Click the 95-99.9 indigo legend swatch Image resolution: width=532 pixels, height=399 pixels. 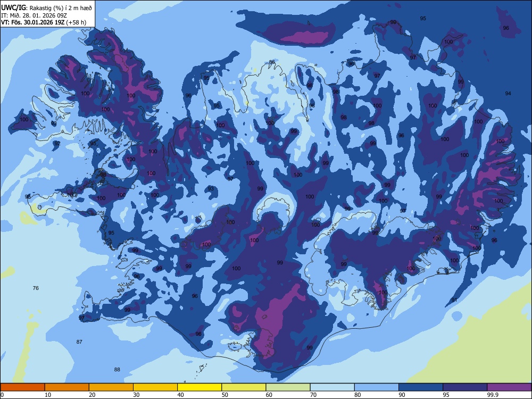tap(465, 387)
